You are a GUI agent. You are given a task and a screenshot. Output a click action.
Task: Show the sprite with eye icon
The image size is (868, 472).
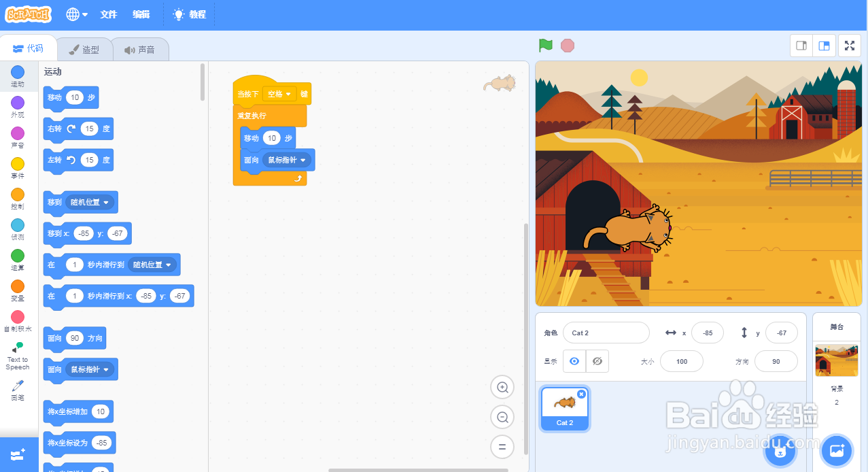574,361
